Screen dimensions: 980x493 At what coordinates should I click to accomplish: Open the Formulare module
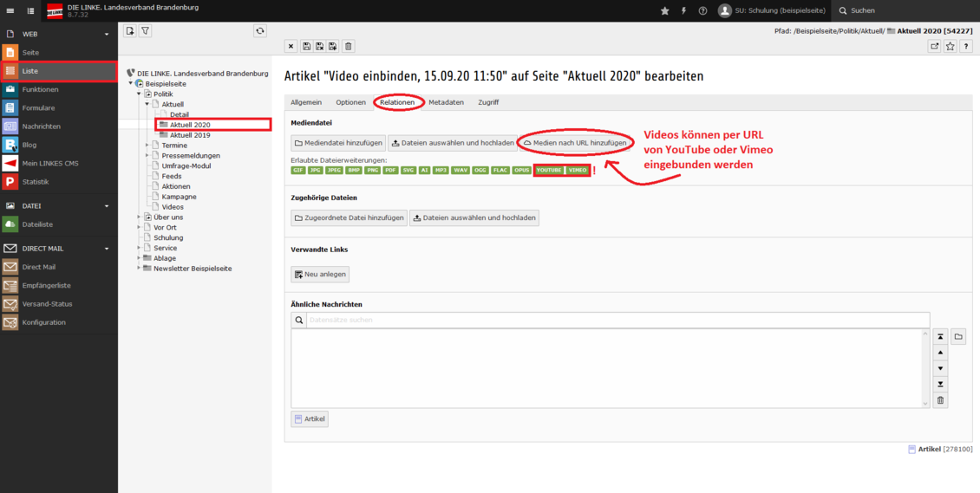pos(59,108)
